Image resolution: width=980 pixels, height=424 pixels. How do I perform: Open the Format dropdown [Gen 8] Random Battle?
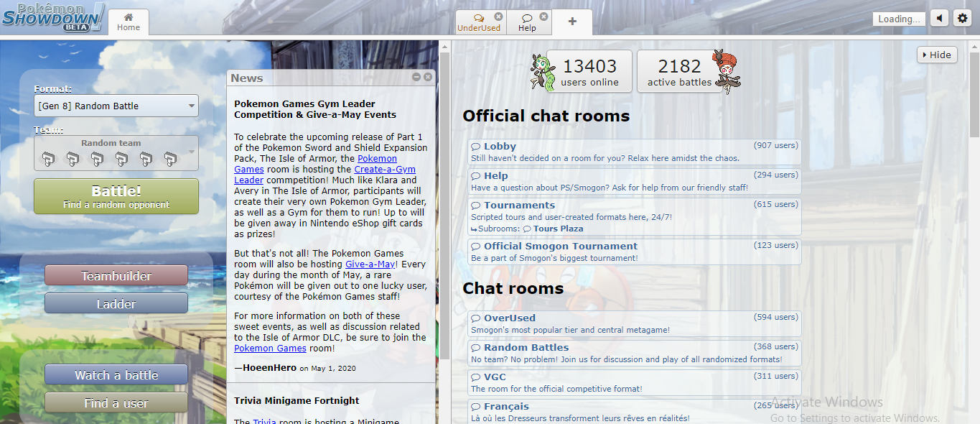[116, 106]
